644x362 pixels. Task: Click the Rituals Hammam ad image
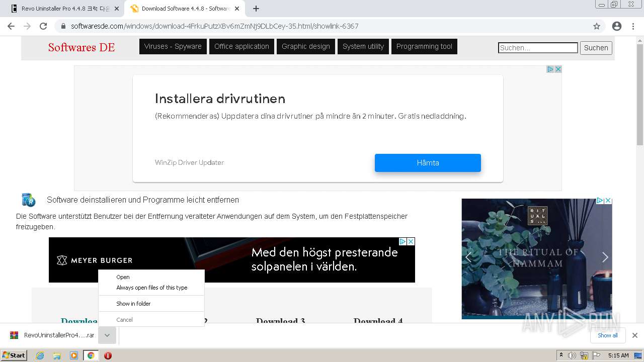(537, 259)
